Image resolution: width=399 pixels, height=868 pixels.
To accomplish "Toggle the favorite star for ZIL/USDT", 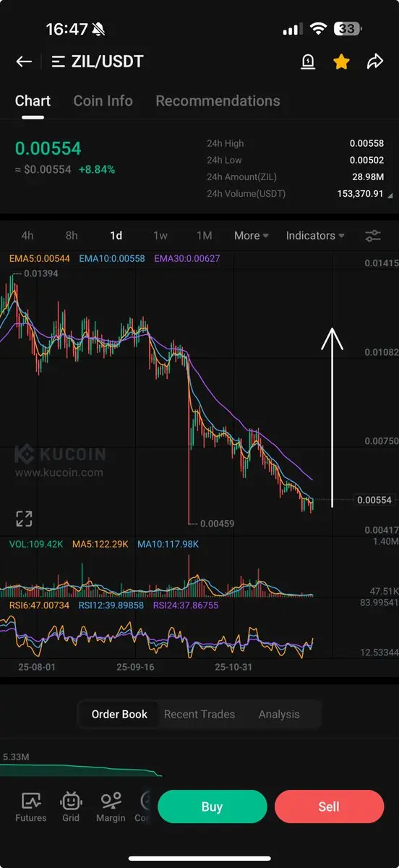I will pos(341,62).
